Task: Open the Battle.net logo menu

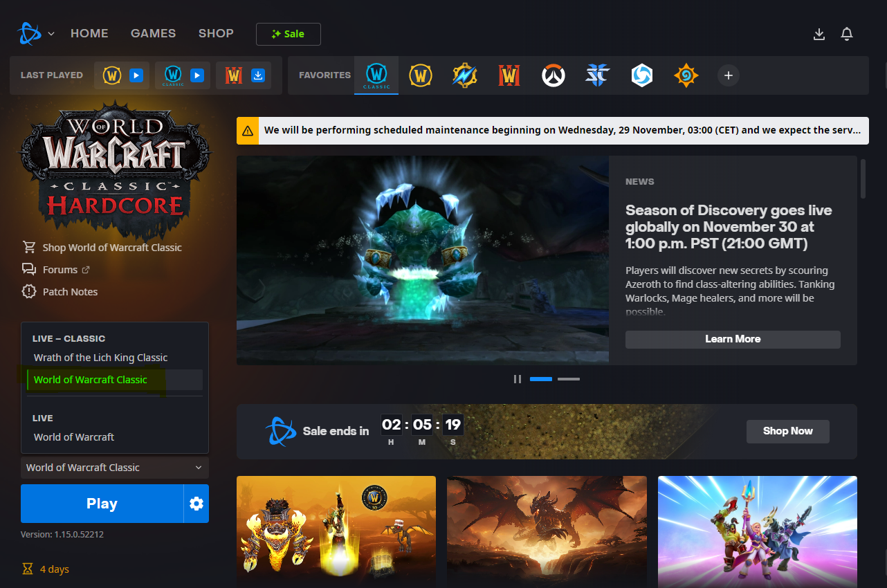Action: (x=30, y=33)
